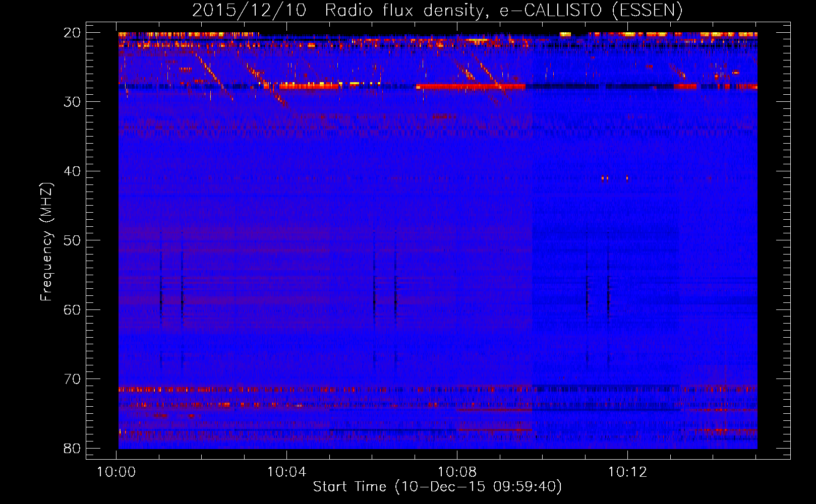Click the '70' frequency tick label
This screenshot has width=816, height=504.
click(x=72, y=379)
